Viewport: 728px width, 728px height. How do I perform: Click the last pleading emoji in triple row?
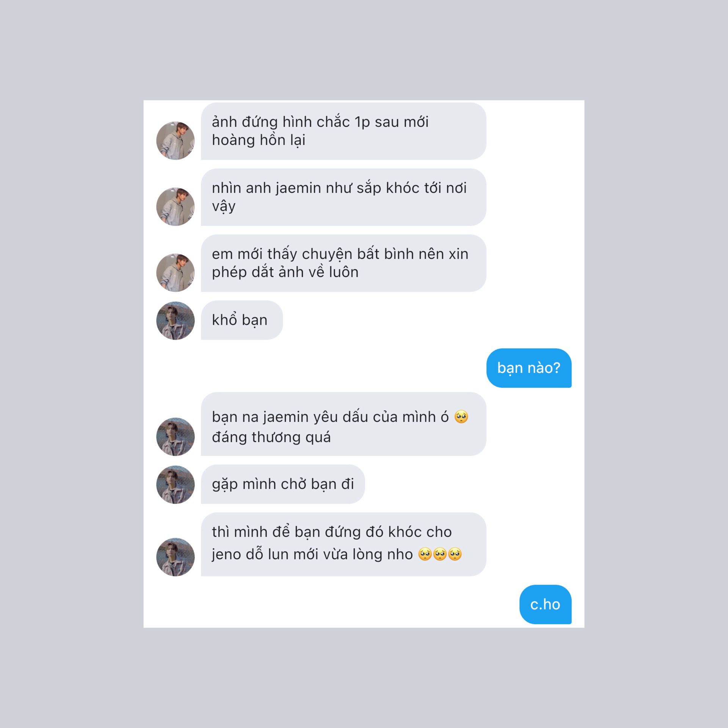455,554
